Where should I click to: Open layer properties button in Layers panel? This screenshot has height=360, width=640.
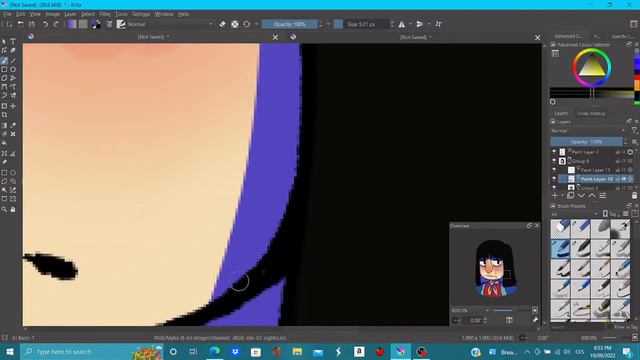(x=603, y=196)
